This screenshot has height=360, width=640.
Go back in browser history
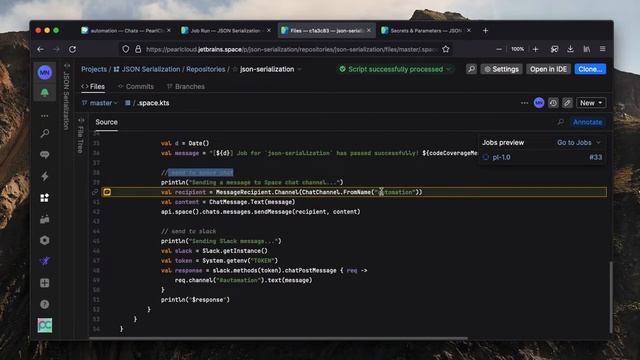40,49
